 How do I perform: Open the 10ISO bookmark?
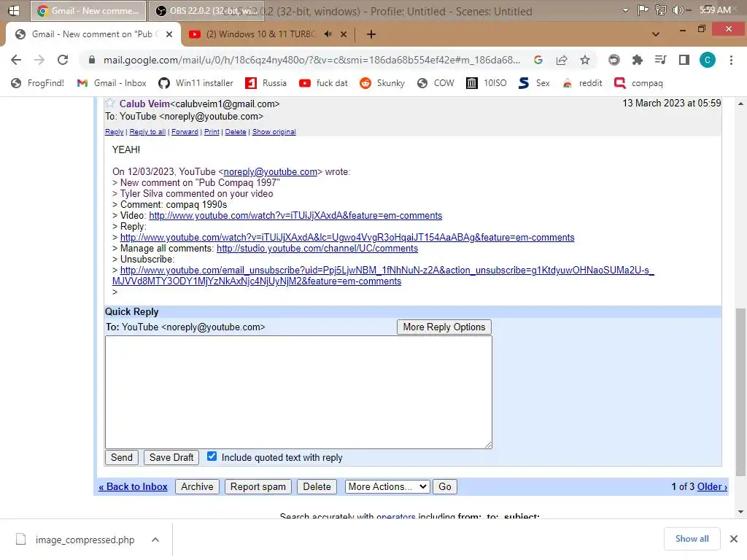(487, 83)
